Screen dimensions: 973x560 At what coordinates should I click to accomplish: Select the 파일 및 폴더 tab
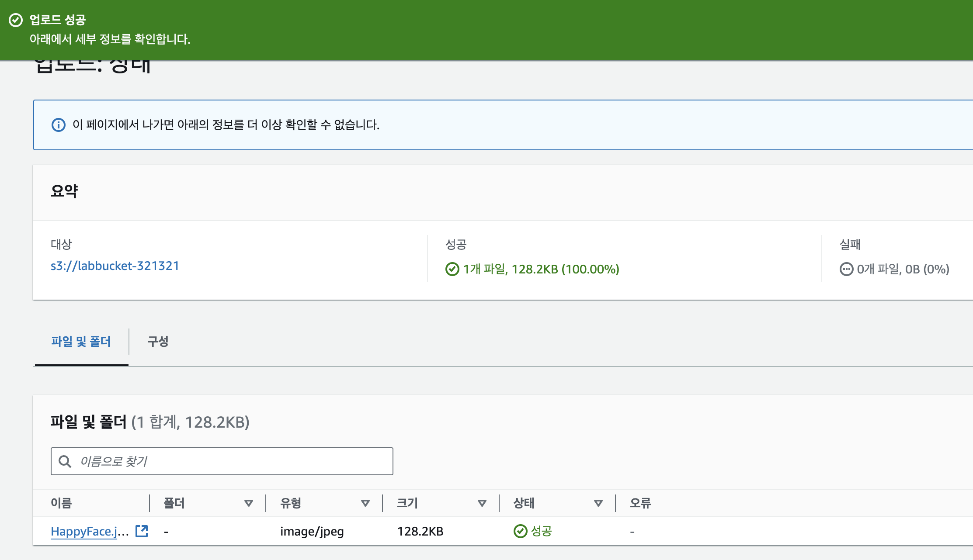(x=81, y=342)
